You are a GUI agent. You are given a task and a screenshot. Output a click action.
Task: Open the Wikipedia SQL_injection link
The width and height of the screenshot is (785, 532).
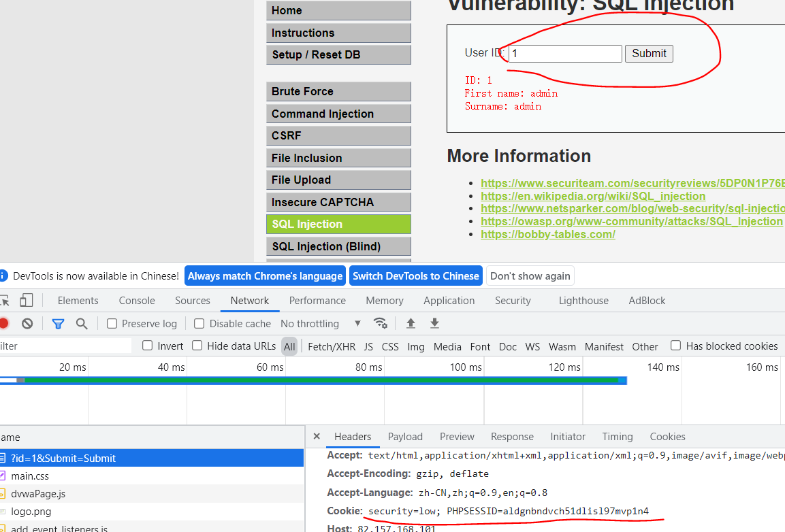pyautogui.click(x=593, y=196)
